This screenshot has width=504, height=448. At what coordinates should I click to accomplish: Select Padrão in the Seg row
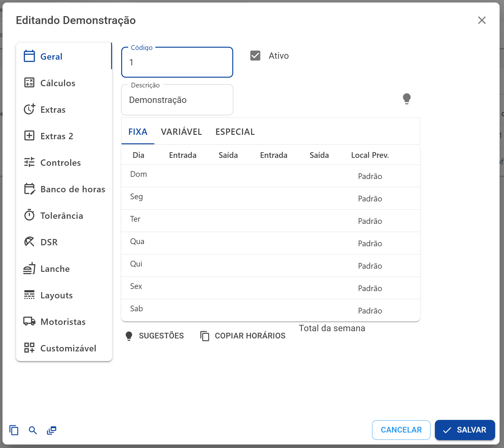pos(370,199)
